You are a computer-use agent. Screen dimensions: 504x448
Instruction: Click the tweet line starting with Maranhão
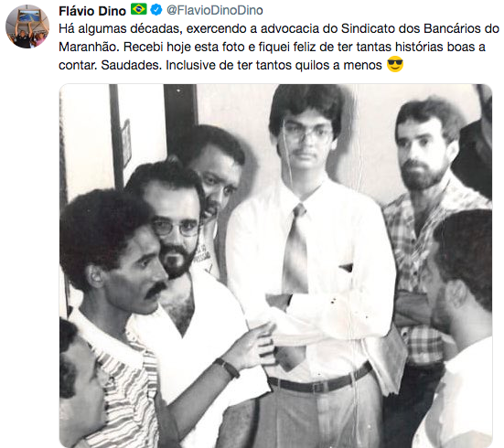[x=272, y=47]
